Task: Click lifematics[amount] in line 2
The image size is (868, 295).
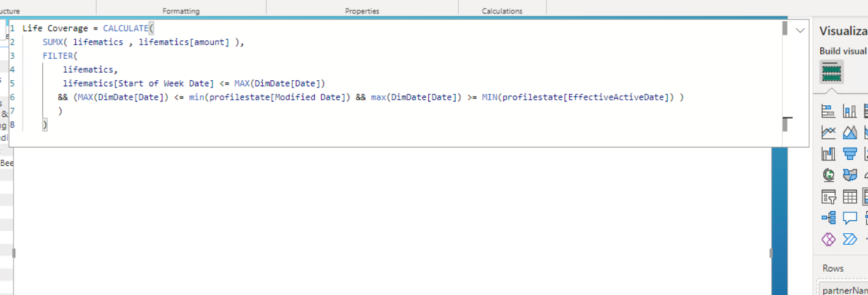Action: point(184,42)
